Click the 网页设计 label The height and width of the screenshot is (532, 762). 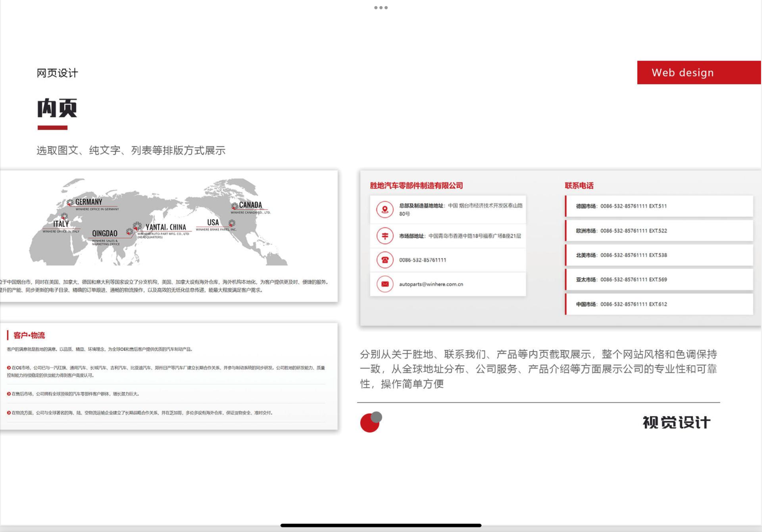tap(57, 73)
